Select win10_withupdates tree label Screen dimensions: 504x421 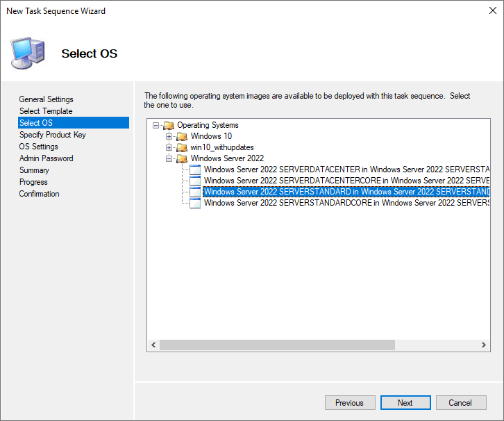tap(222, 147)
